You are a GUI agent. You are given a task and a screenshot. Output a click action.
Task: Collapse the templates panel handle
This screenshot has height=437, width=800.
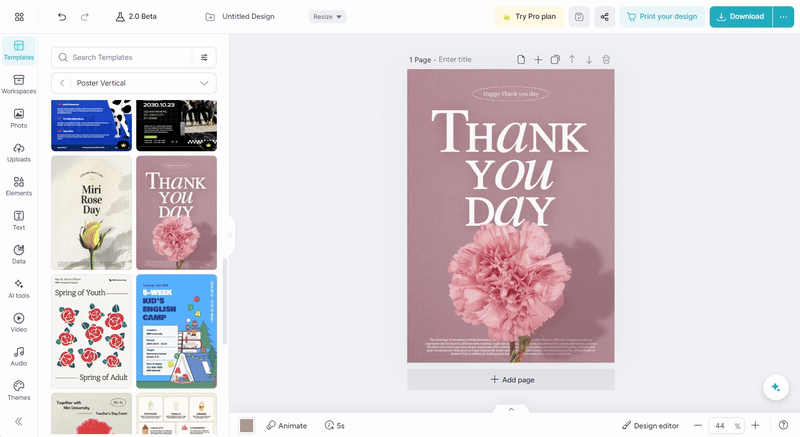pyautogui.click(x=231, y=235)
